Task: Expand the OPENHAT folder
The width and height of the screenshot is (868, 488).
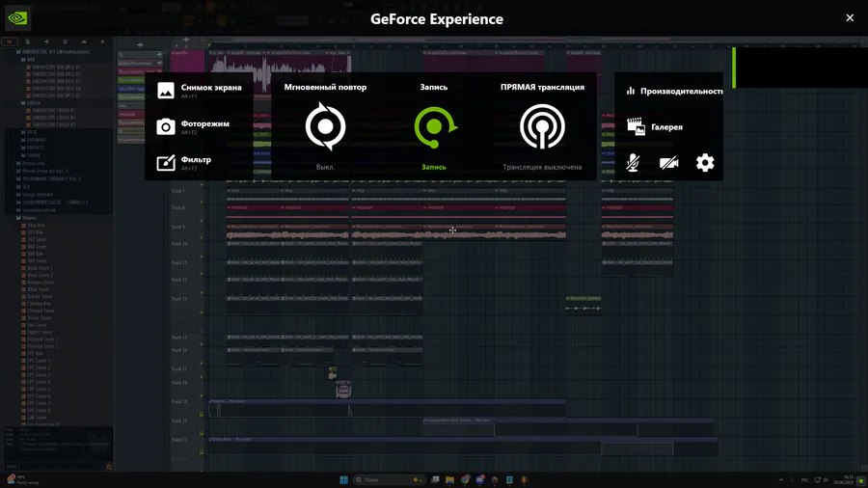Action: tap(33, 140)
